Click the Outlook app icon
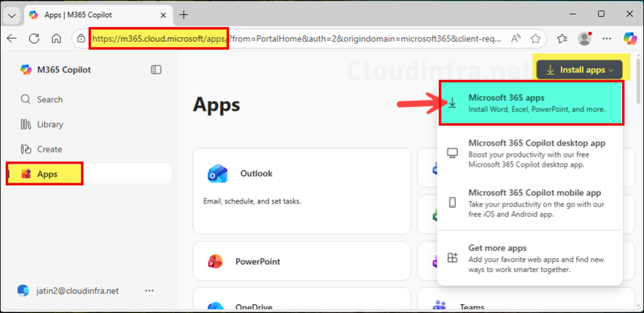This screenshot has height=313, width=644. coord(218,174)
